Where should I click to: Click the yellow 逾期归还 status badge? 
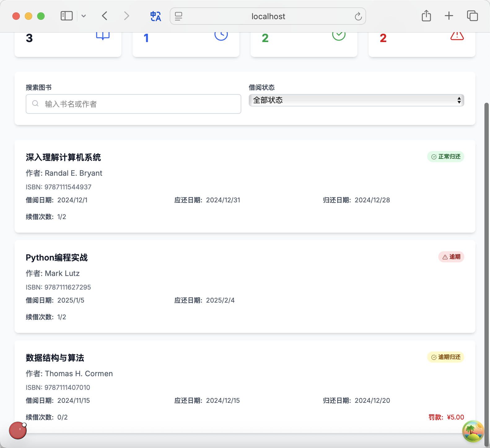coord(445,357)
